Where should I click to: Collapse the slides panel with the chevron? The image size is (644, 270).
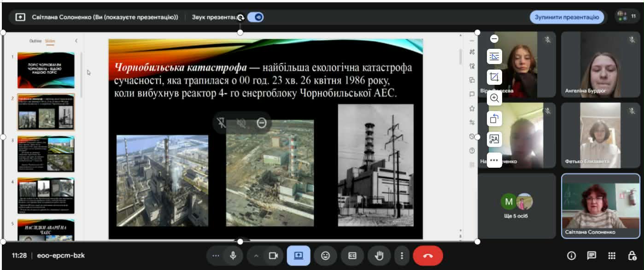[x=76, y=41]
